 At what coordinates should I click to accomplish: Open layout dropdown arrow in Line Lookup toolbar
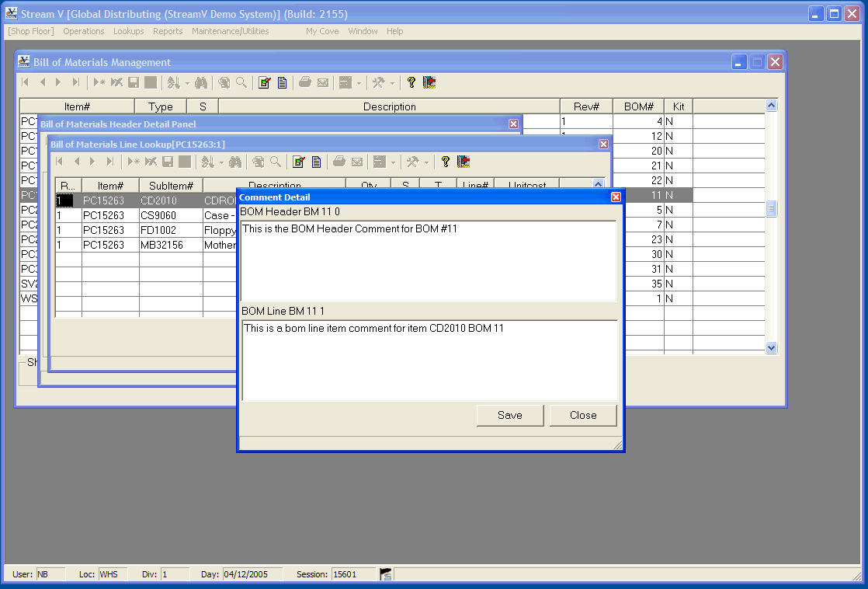pyautogui.click(x=393, y=163)
